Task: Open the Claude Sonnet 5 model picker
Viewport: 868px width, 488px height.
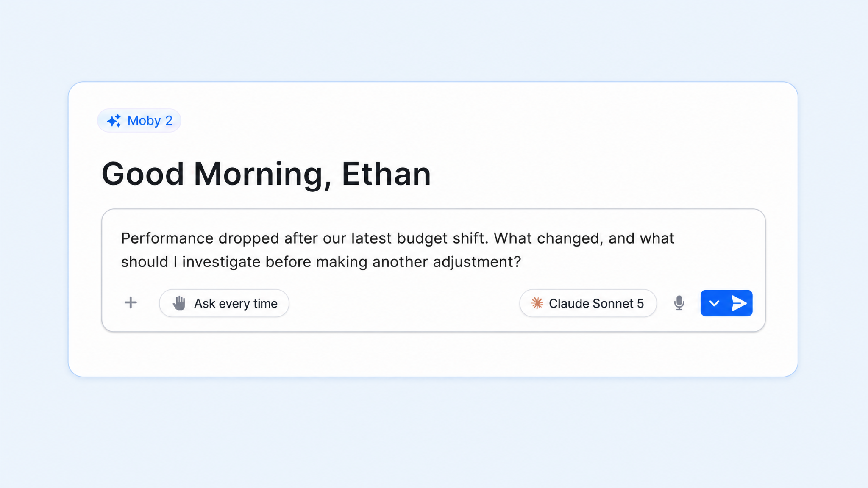Action: [588, 303]
